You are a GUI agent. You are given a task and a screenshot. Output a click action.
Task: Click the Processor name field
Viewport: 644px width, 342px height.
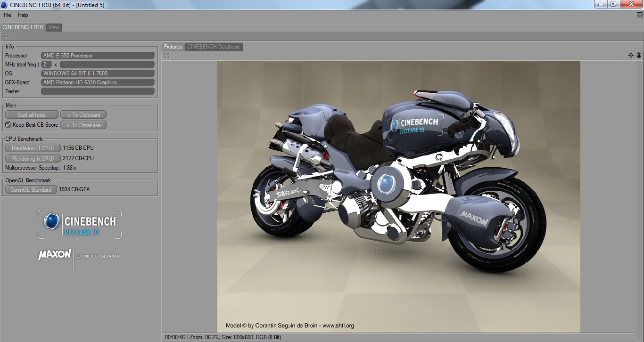coord(98,56)
